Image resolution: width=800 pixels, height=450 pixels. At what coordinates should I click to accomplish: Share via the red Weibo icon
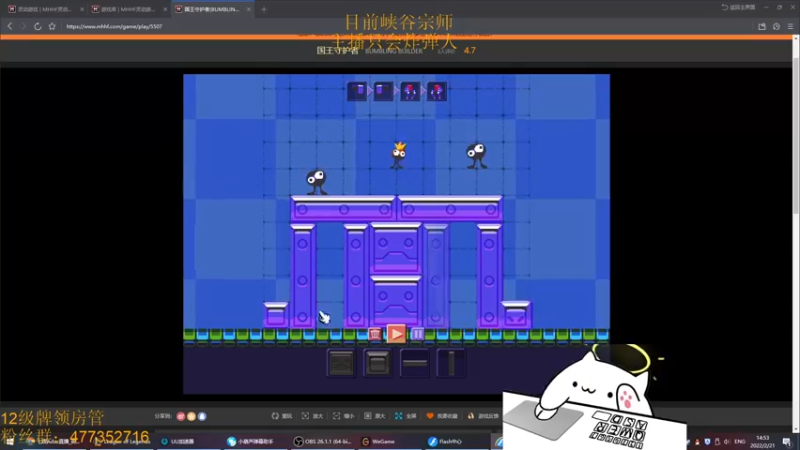point(181,416)
